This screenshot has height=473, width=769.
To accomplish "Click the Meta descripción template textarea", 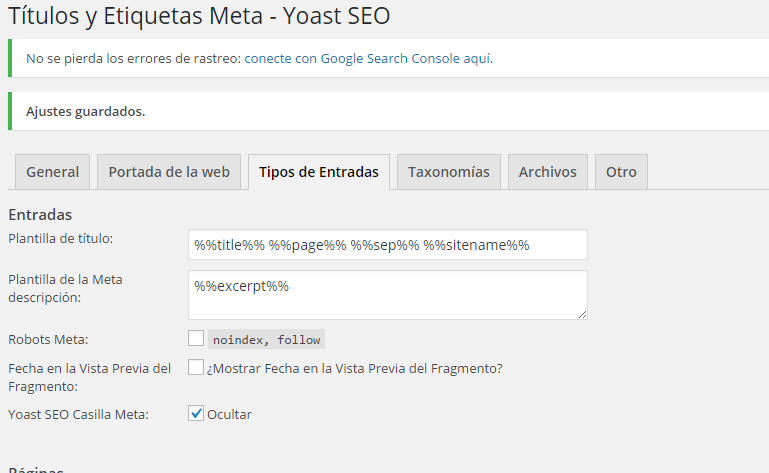I will coord(387,295).
